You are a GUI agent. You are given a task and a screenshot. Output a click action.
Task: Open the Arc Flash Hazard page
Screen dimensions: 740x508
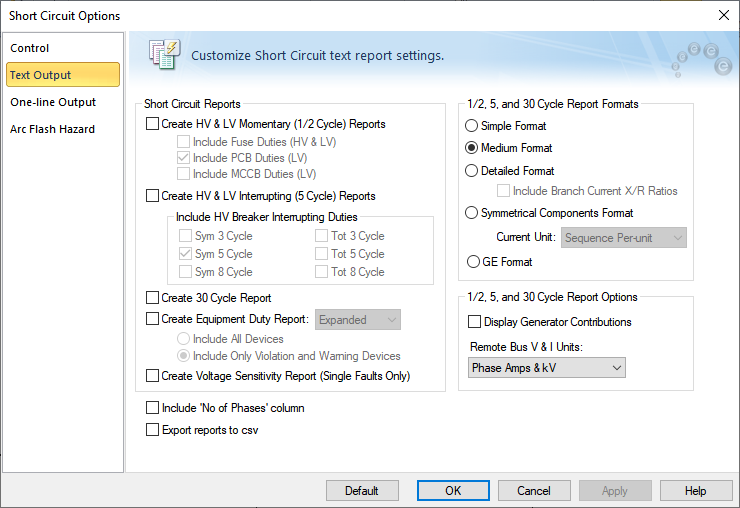click(52, 129)
